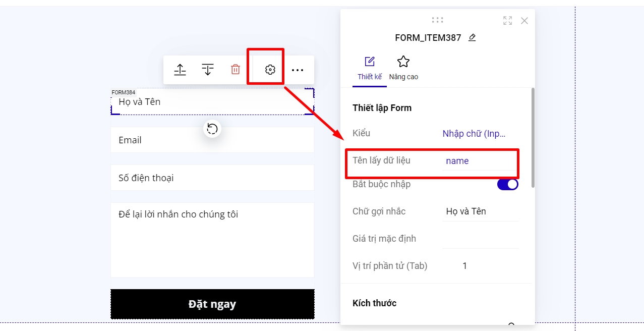Image resolution: width=644 pixels, height=331 pixels.
Task: Switch to the Nâng cao tab
Action: (403, 69)
